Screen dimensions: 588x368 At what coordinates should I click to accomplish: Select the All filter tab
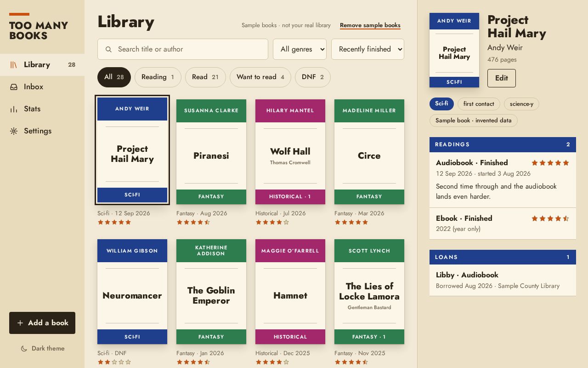(x=114, y=77)
